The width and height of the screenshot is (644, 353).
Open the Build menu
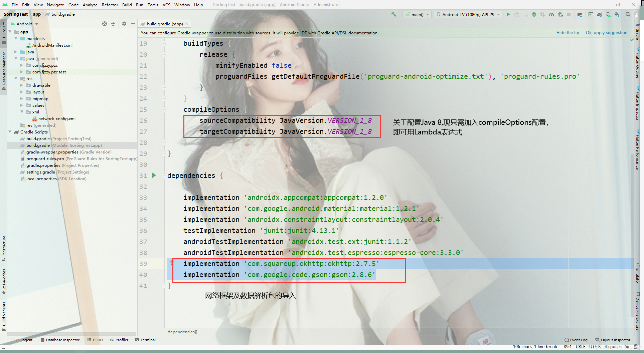tap(127, 5)
